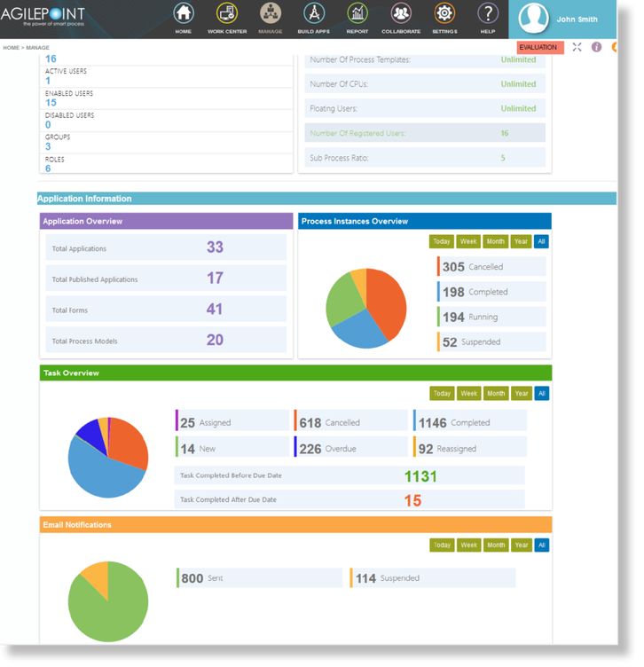Image resolution: width=644 pixels, height=667 pixels.
Task: Click the purple info icon
Action: (x=596, y=47)
